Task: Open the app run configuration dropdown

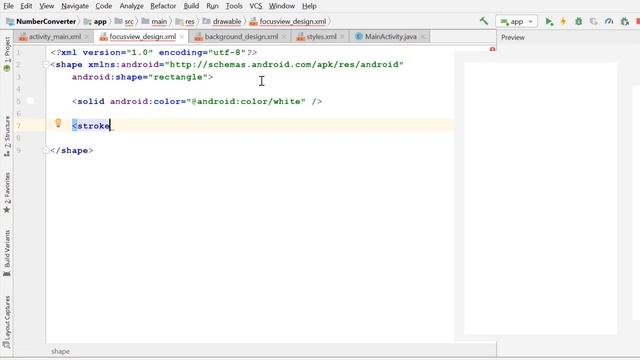Action: coord(516,22)
